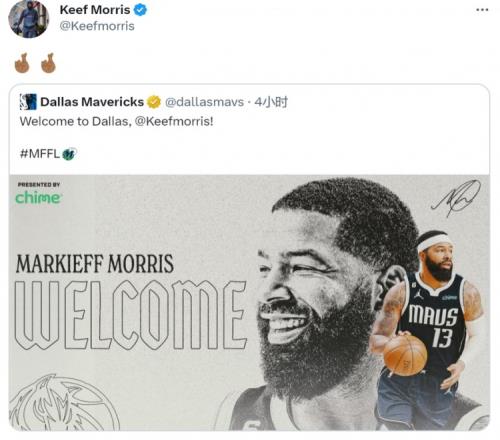500x440 pixels.
Task: Click the blue verified badge beside Keef Morris
Action: 140,10
